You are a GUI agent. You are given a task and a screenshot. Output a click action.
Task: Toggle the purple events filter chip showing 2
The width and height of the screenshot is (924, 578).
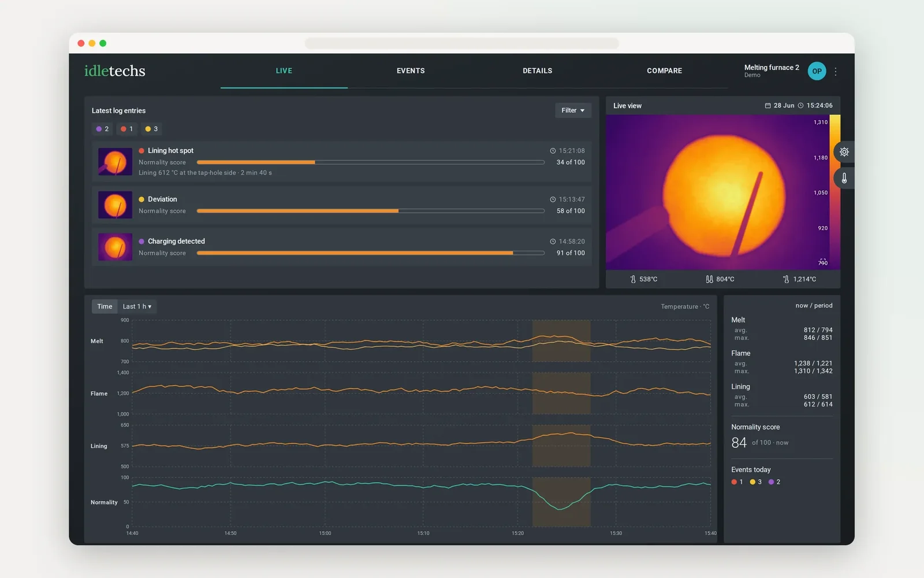pos(103,129)
